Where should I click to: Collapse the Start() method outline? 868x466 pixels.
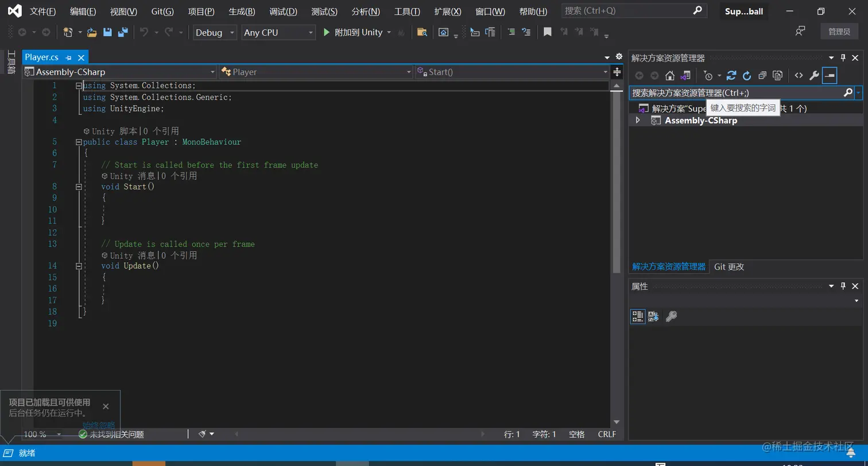point(79,187)
